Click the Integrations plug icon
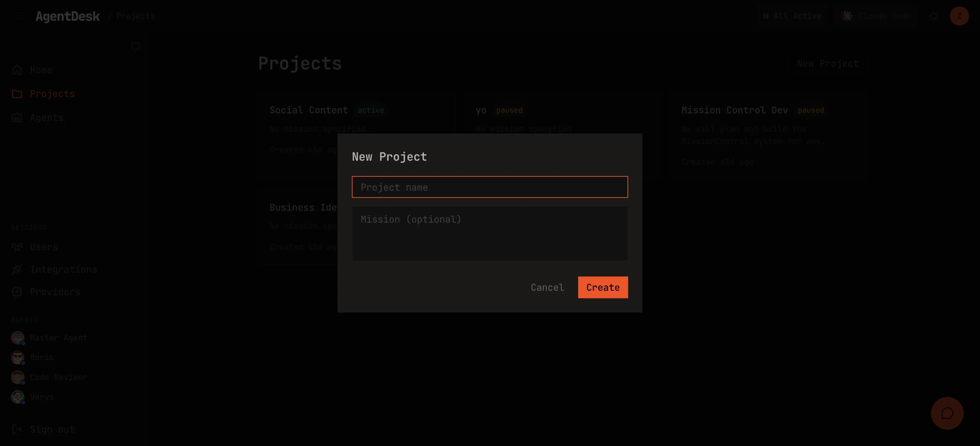The image size is (980, 446). [17, 269]
